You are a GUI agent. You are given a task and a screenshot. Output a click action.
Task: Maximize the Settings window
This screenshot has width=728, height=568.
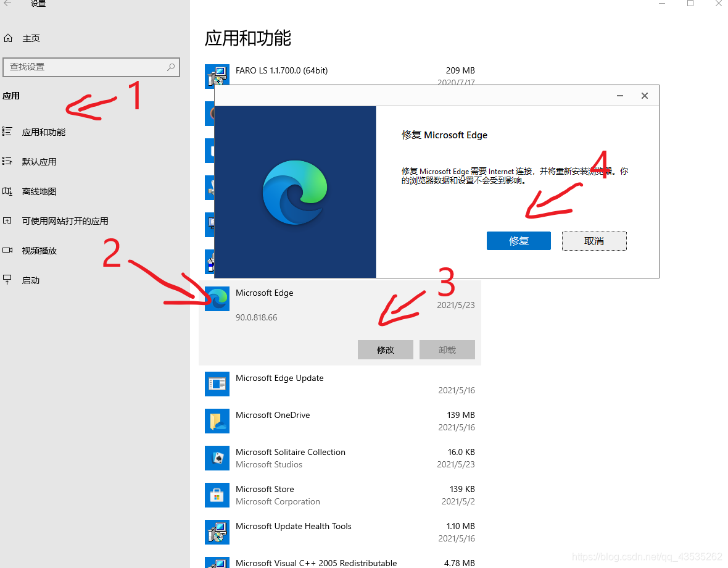click(690, 3)
